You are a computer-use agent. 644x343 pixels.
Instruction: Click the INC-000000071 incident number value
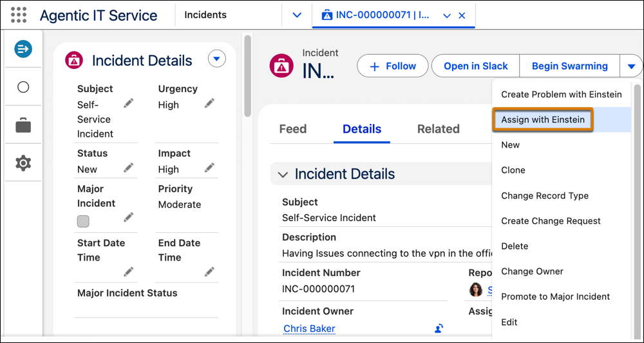click(x=318, y=289)
